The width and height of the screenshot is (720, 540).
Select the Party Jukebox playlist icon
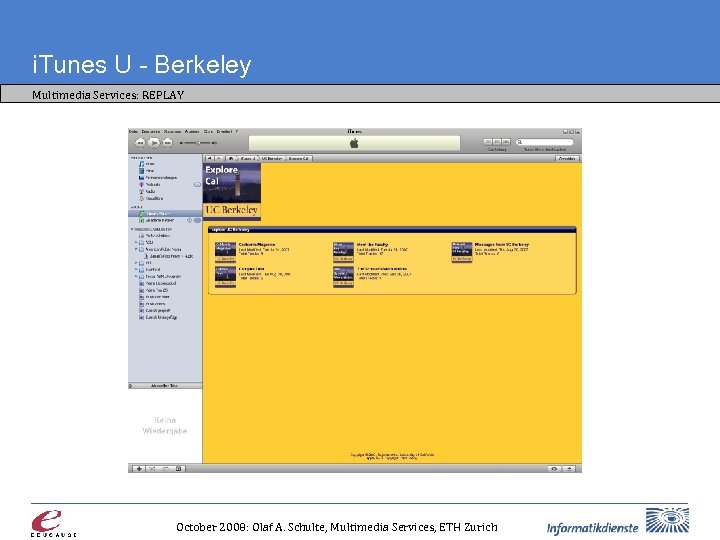pyautogui.click(x=141, y=236)
